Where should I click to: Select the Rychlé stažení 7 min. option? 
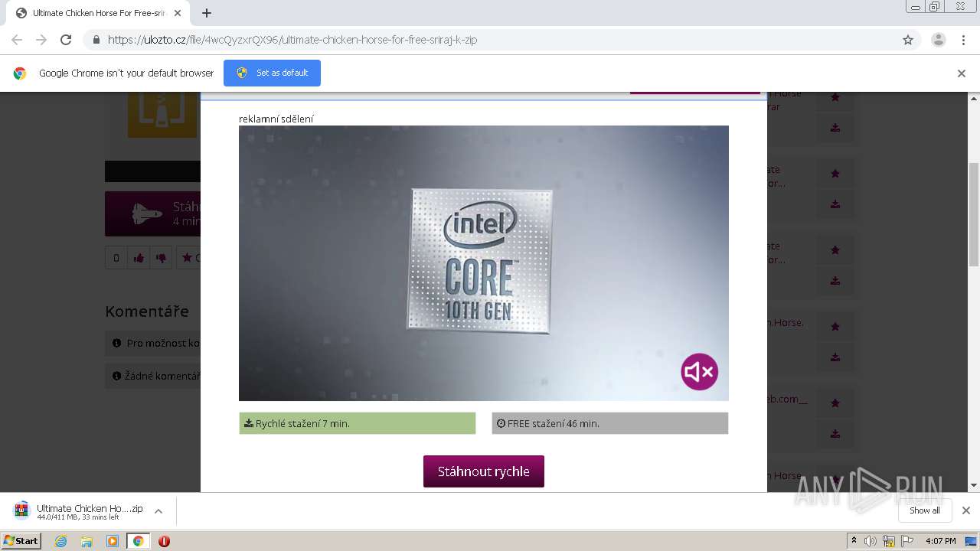pyautogui.click(x=358, y=423)
